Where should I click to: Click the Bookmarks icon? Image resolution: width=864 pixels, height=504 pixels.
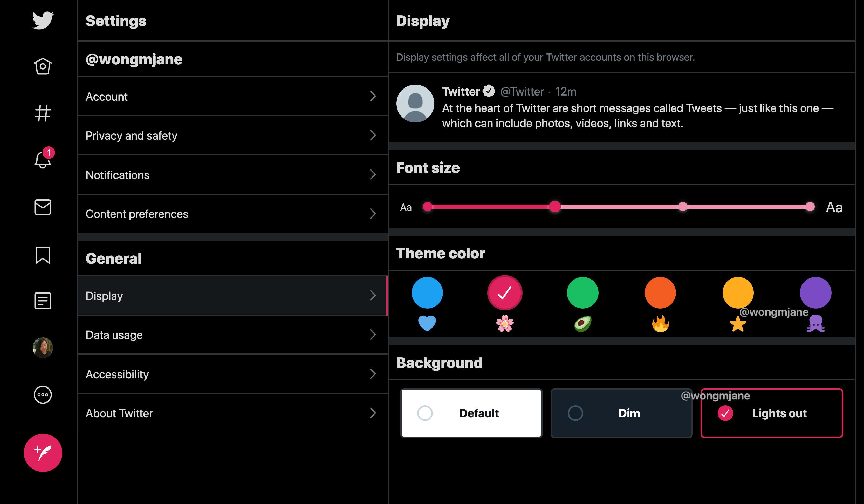[43, 254]
